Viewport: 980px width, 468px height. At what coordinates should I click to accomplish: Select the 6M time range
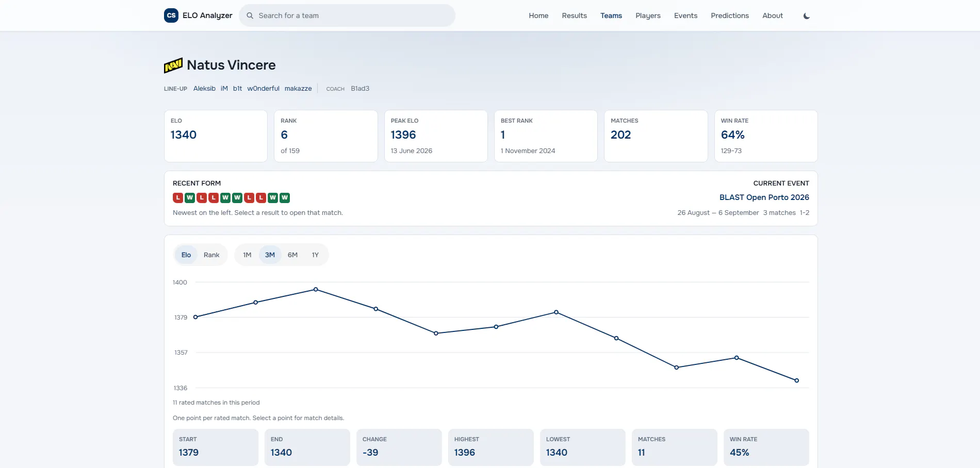click(292, 255)
